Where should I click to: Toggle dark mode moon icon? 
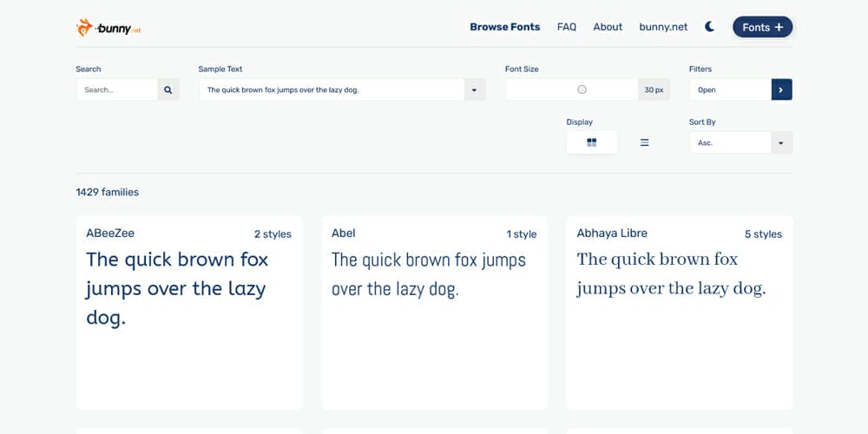pos(710,27)
